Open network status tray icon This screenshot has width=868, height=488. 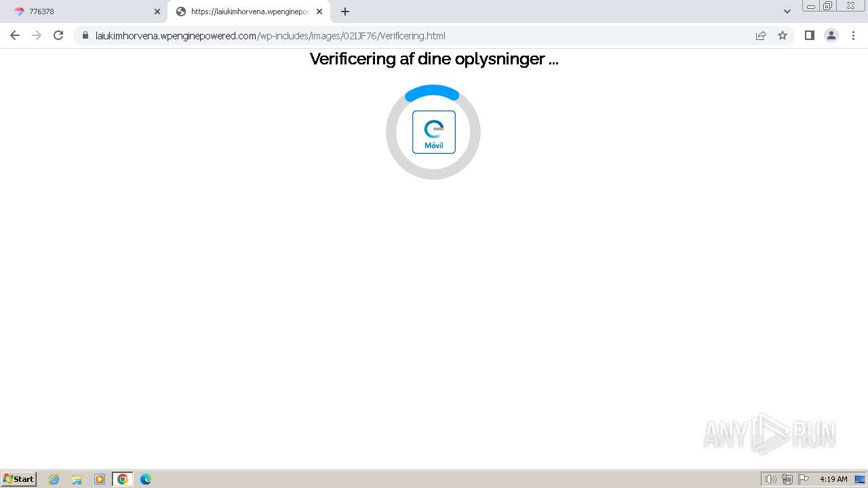coord(787,479)
